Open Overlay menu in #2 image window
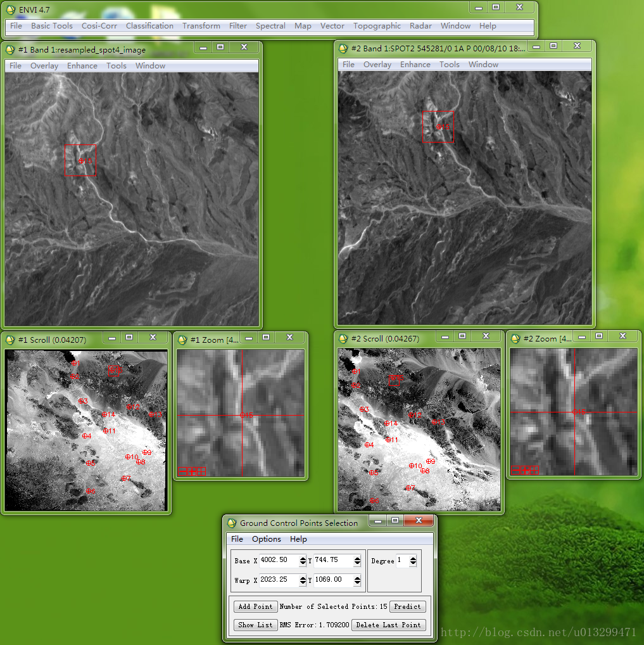This screenshot has height=645, width=644. [377, 64]
